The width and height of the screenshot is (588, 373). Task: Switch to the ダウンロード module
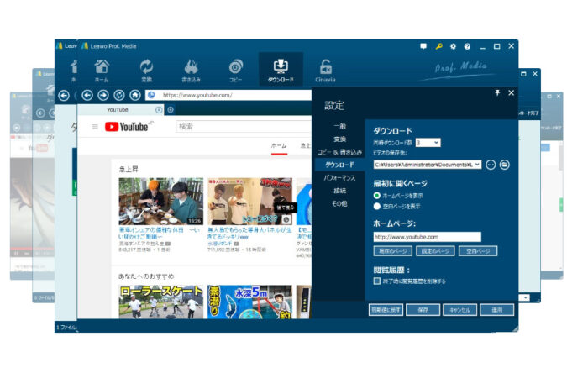(x=281, y=71)
